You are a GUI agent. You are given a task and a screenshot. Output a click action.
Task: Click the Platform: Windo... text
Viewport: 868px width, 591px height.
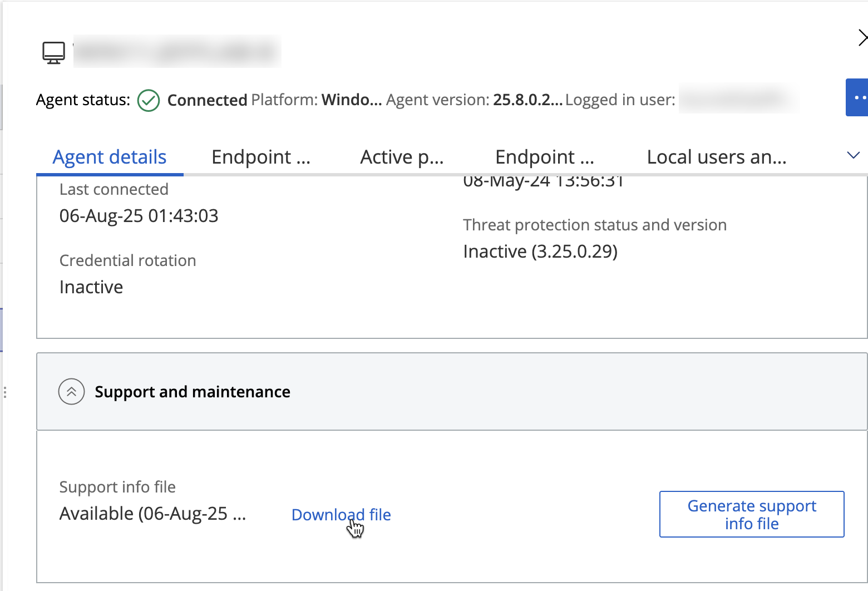(x=317, y=100)
